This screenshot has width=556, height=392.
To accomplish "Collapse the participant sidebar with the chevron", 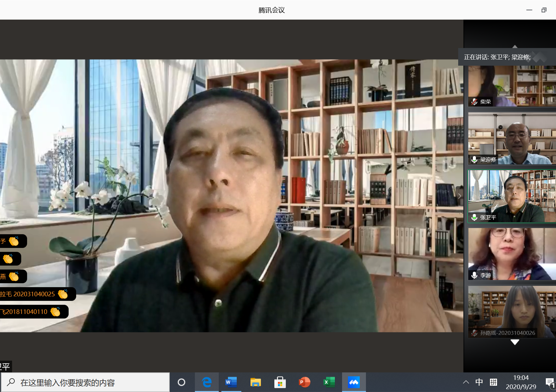I will click(x=460, y=196).
